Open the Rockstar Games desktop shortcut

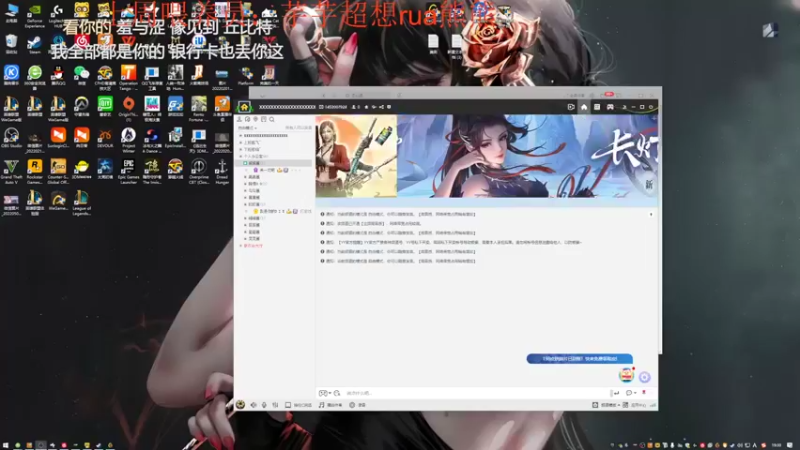coord(35,171)
